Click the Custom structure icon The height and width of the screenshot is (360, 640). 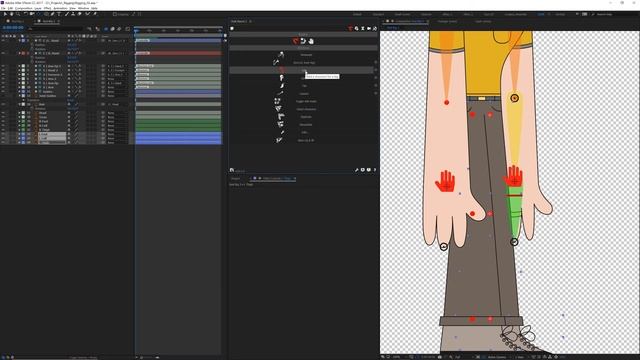click(x=281, y=93)
